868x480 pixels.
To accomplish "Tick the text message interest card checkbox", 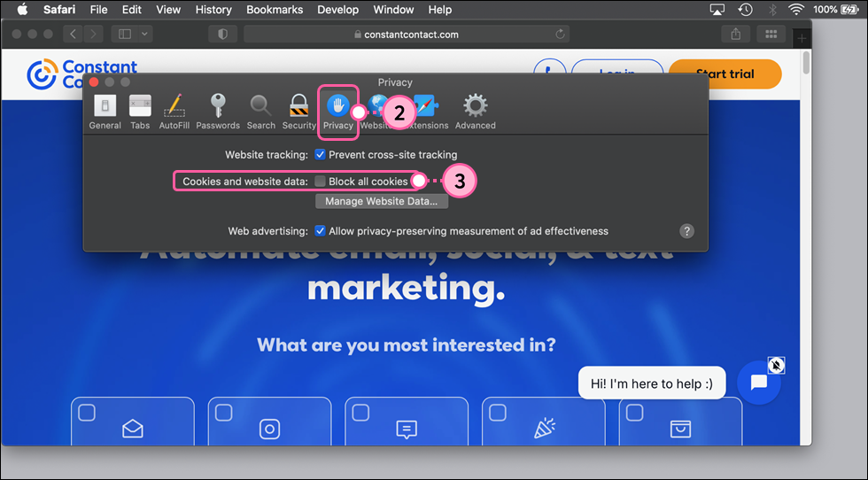I will [361, 413].
